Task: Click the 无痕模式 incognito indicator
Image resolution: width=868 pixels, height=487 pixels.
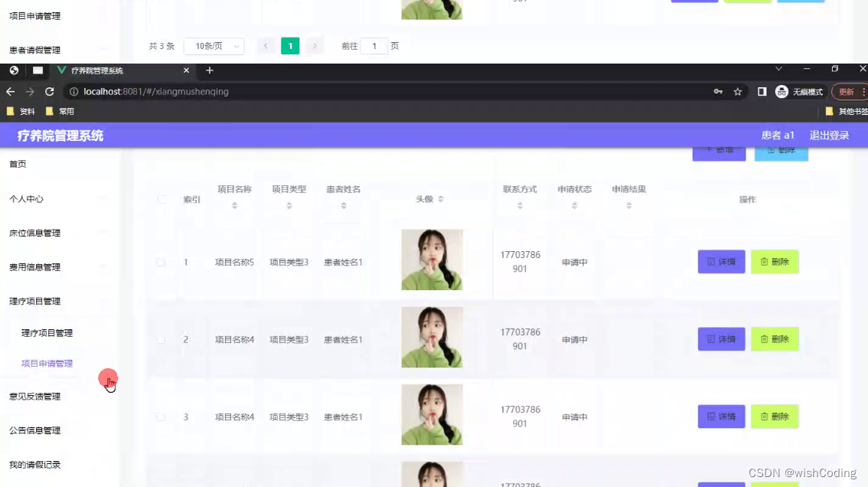Action: point(799,91)
